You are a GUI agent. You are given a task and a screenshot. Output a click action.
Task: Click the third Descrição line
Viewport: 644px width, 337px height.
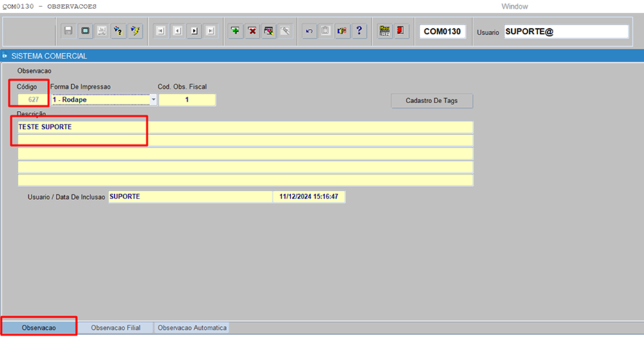(x=246, y=154)
